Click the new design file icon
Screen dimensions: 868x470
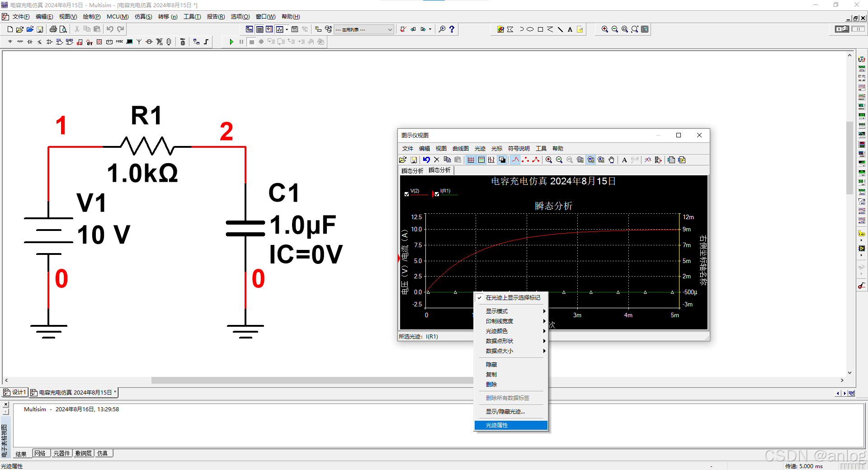10,29
